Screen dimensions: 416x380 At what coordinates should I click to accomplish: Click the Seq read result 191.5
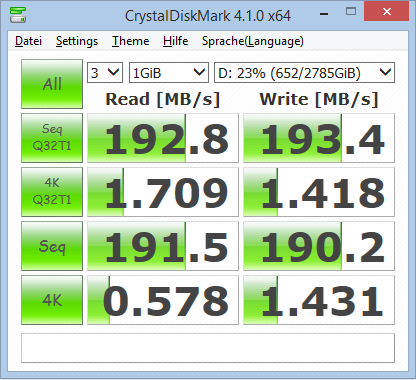163,246
